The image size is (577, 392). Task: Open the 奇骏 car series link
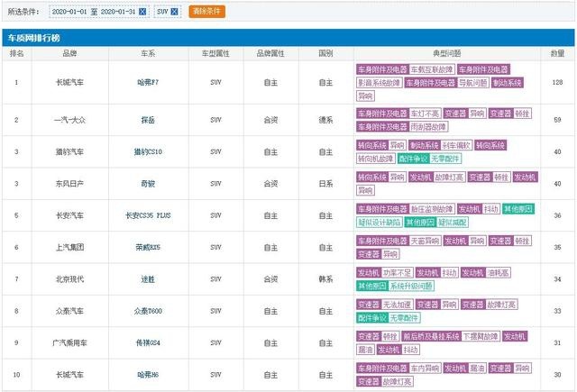[x=148, y=184]
